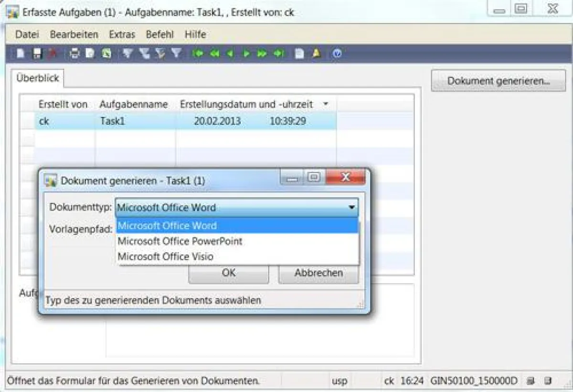Jump to first record with green arrow
The image size is (573, 392).
click(x=198, y=54)
